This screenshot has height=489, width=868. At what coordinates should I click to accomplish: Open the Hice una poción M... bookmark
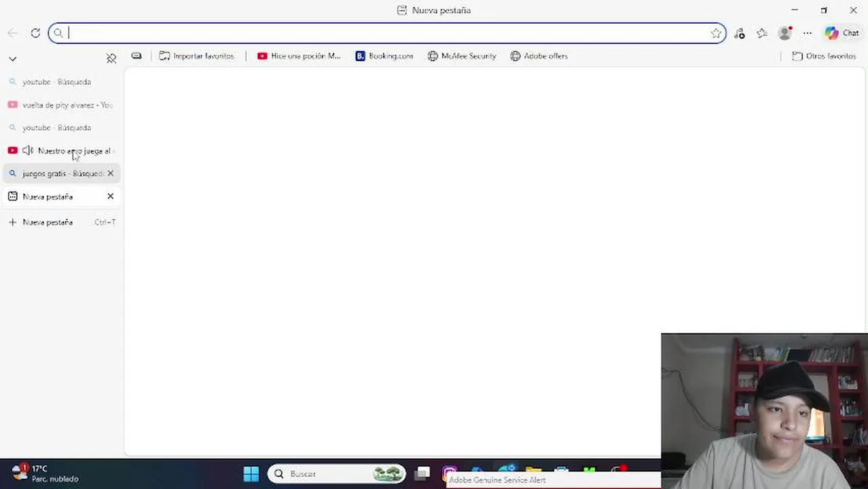[x=299, y=56]
